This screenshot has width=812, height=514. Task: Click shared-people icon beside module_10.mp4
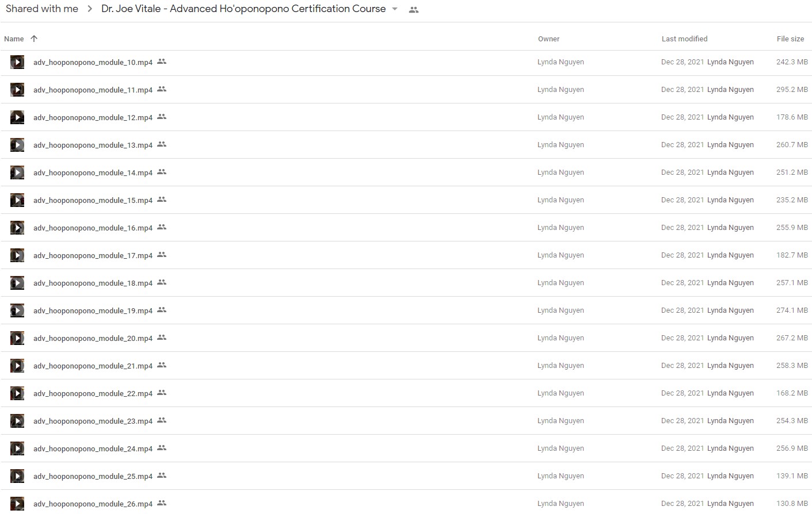[x=162, y=62]
